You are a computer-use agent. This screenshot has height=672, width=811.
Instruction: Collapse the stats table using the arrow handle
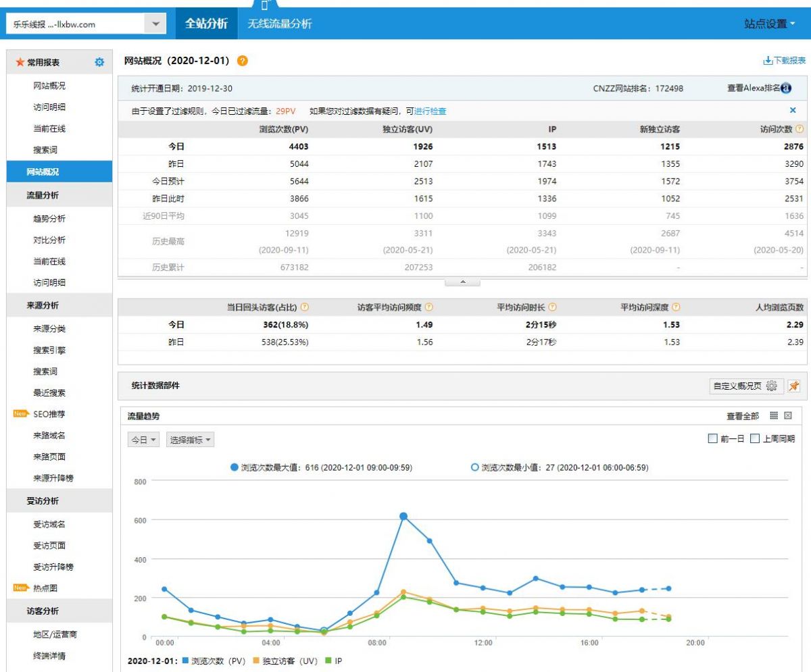462,282
